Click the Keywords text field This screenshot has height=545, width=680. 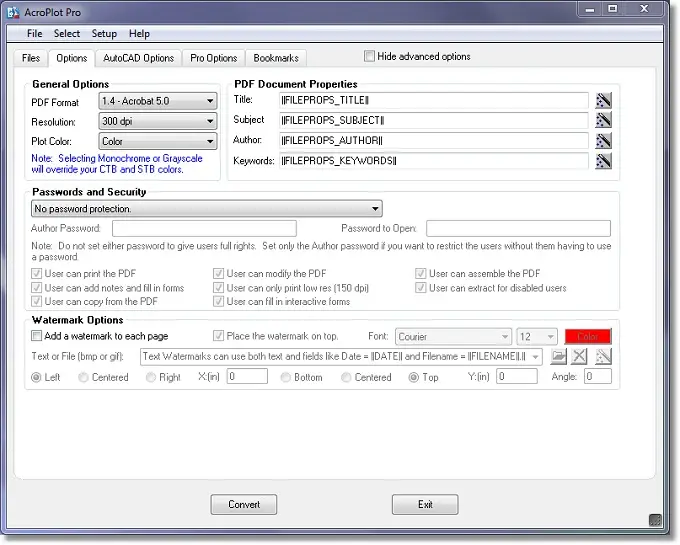click(434, 161)
